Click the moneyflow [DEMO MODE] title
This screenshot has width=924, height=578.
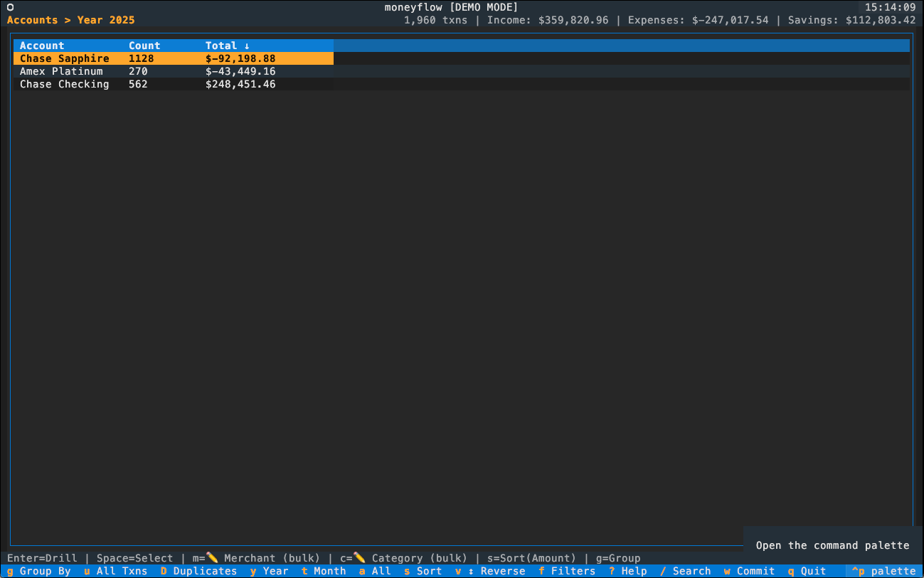[452, 7]
